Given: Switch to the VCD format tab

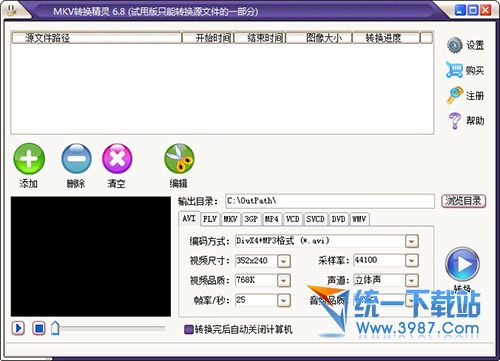Looking at the screenshot, I should pos(293,219).
